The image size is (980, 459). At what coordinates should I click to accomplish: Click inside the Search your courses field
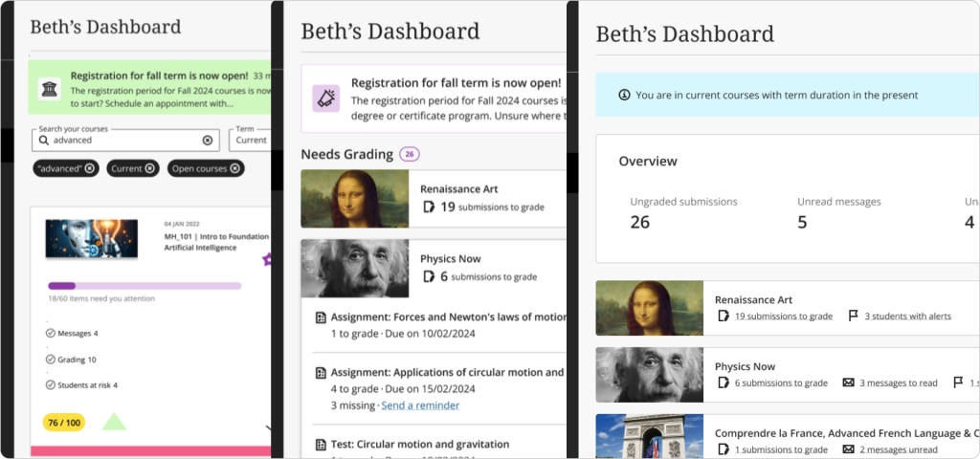pyautogui.click(x=124, y=140)
